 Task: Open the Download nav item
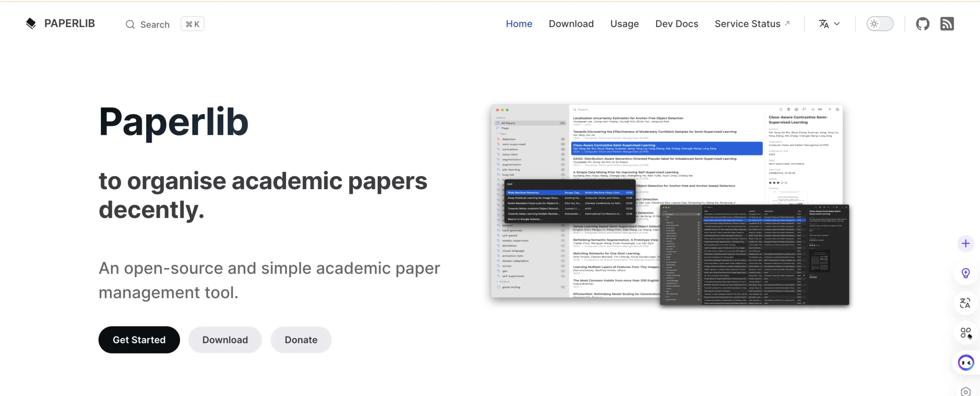click(570, 23)
